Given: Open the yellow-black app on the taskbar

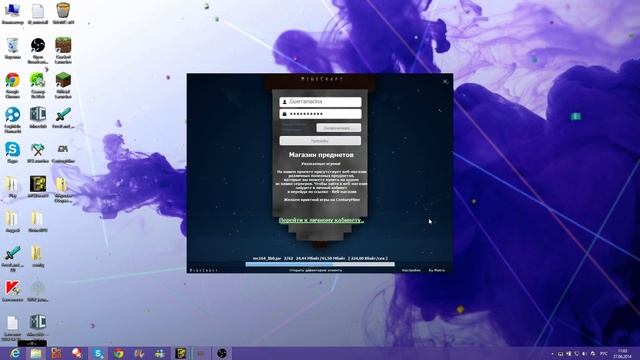Looking at the screenshot, I should coord(180,353).
